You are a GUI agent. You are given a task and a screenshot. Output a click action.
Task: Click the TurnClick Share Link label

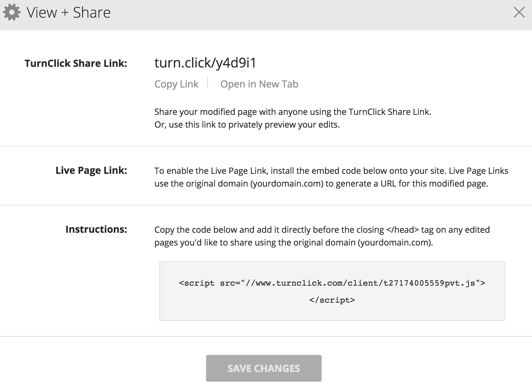click(76, 64)
